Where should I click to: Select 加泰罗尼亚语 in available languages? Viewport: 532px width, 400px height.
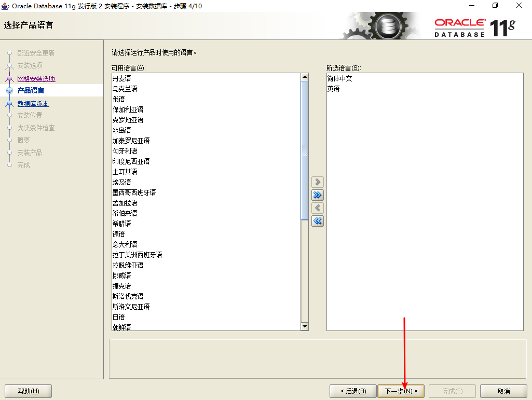click(206, 141)
